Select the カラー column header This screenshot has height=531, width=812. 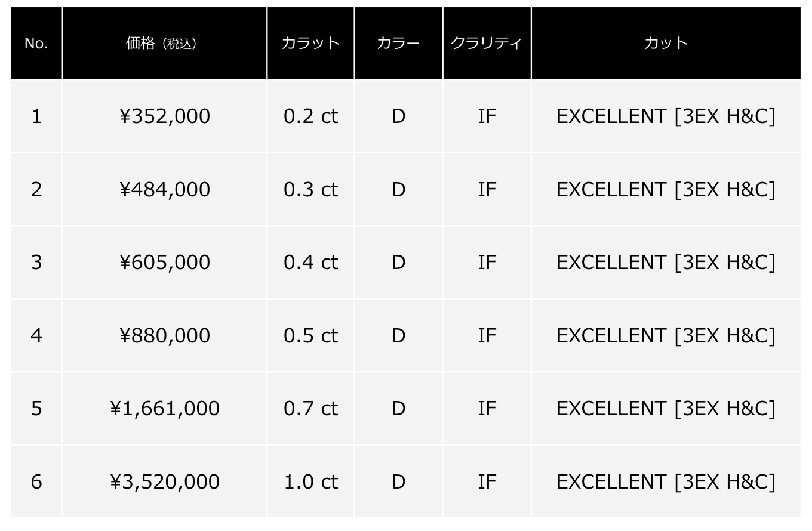pos(398,44)
